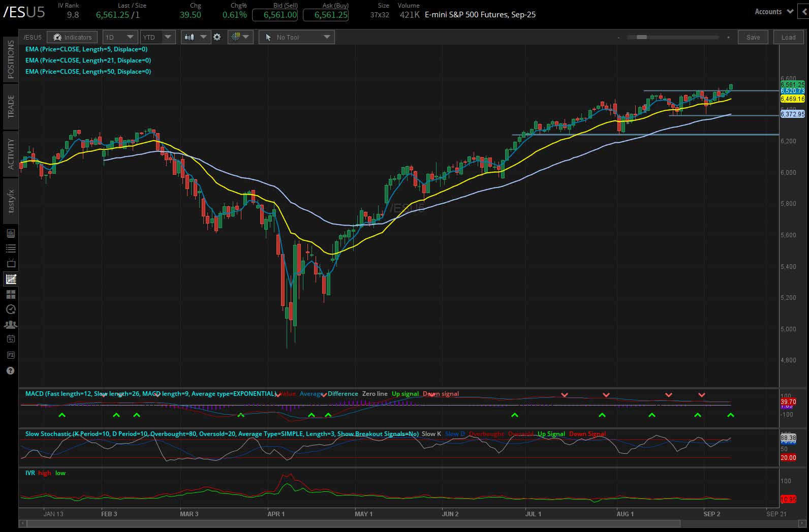Click the candlestick chart style icon
The width and height of the screenshot is (809, 532).
pyautogui.click(x=190, y=37)
